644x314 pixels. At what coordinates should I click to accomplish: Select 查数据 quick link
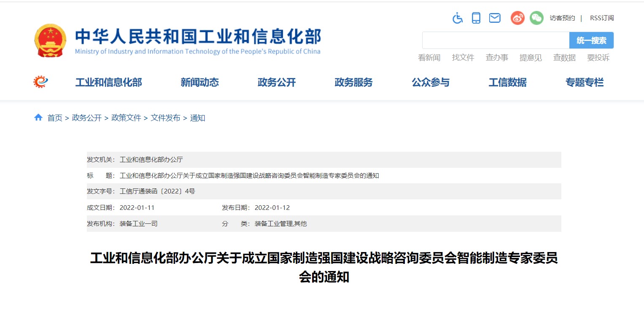pos(564,58)
